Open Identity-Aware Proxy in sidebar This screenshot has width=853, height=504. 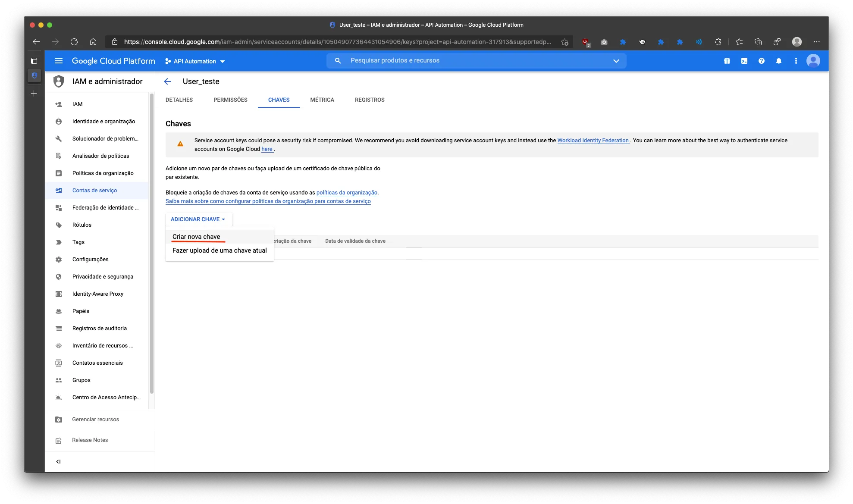[97, 294]
